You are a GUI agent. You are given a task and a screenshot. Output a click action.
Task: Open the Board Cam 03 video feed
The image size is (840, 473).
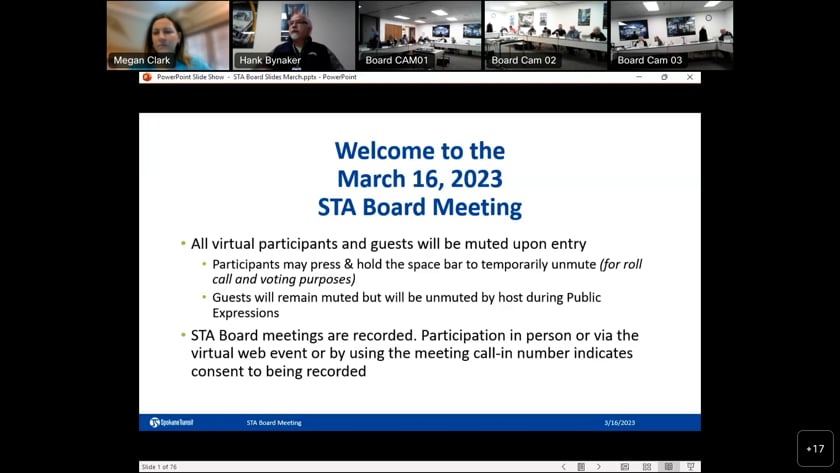[672, 35]
